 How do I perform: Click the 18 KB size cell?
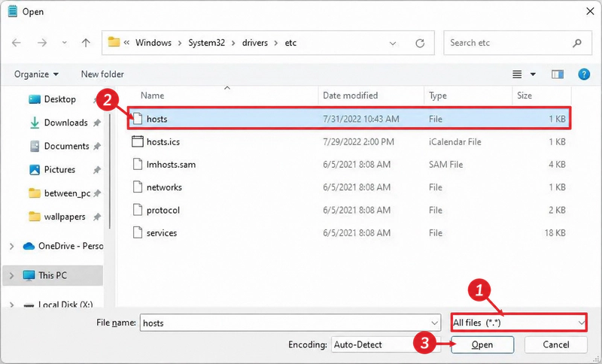[555, 233]
